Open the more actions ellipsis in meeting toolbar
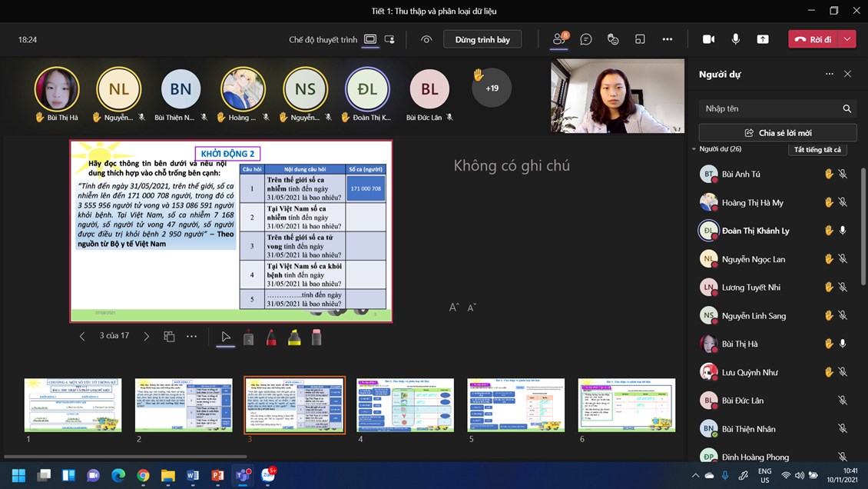This screenshot has height=489, width=868. [x=668, y=39]
